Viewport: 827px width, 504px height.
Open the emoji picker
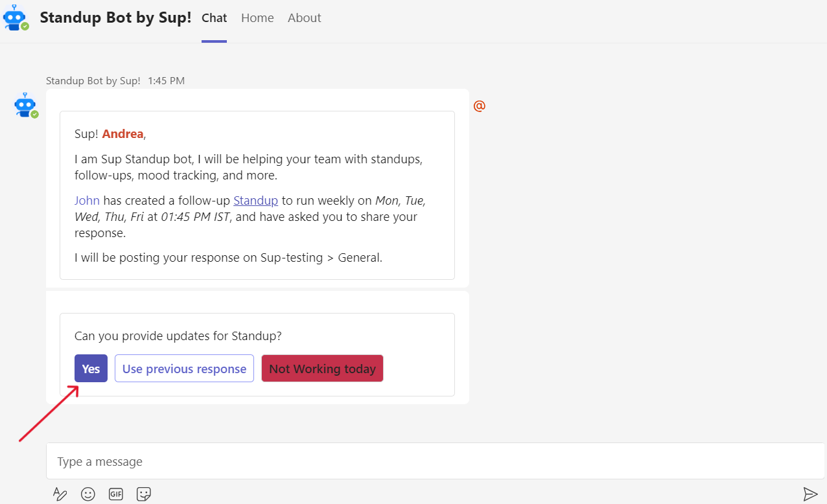click(87, 494)
